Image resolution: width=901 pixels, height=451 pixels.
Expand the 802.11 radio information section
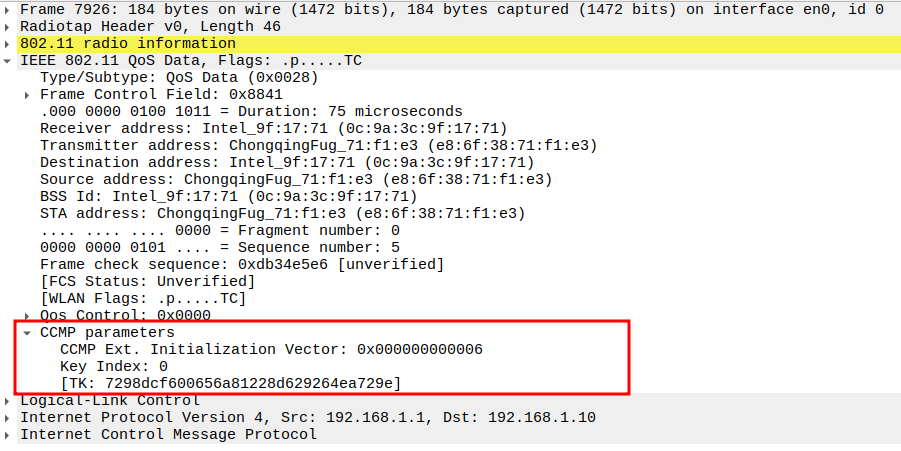(x=9, y=43)
